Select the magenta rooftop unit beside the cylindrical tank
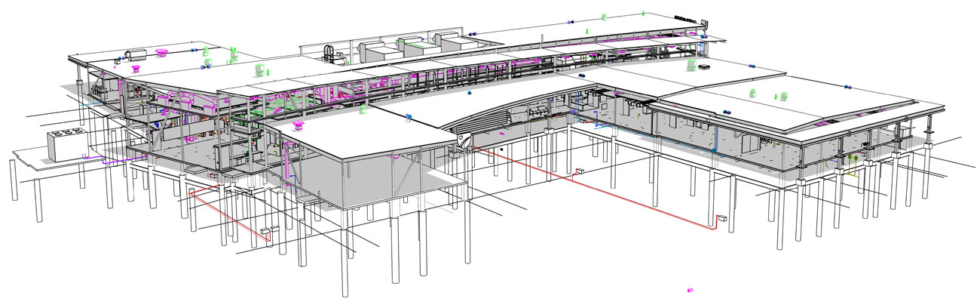980x305 pixels. [x=161, y=53]
